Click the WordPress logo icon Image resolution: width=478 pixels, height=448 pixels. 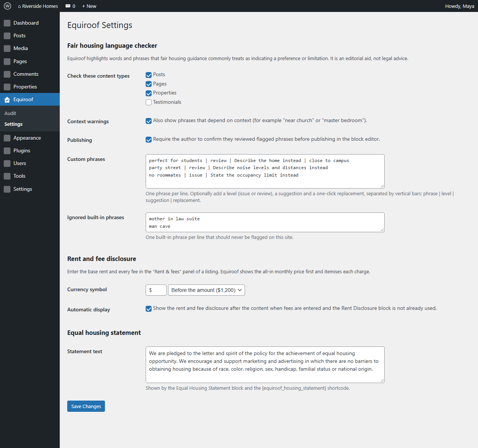coord(7,6)
